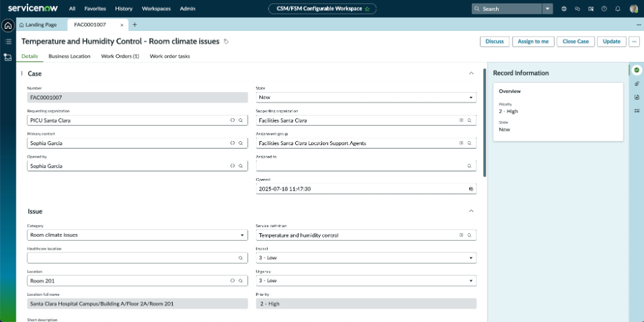Switch to the Work Orders (1) tab
This screenshot has width=644, height=322.
click(120, 56)
